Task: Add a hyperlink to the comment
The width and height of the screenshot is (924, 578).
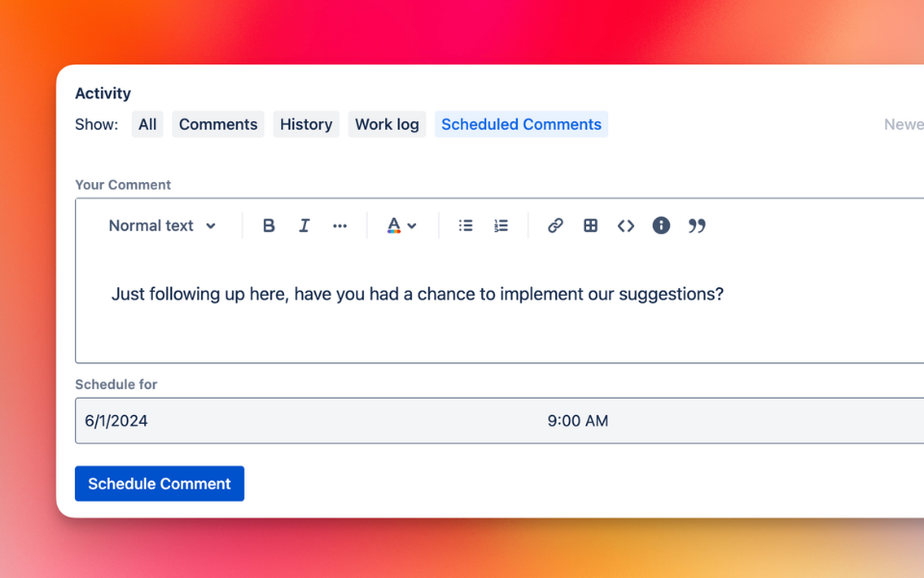Action: tap(555, 225)
